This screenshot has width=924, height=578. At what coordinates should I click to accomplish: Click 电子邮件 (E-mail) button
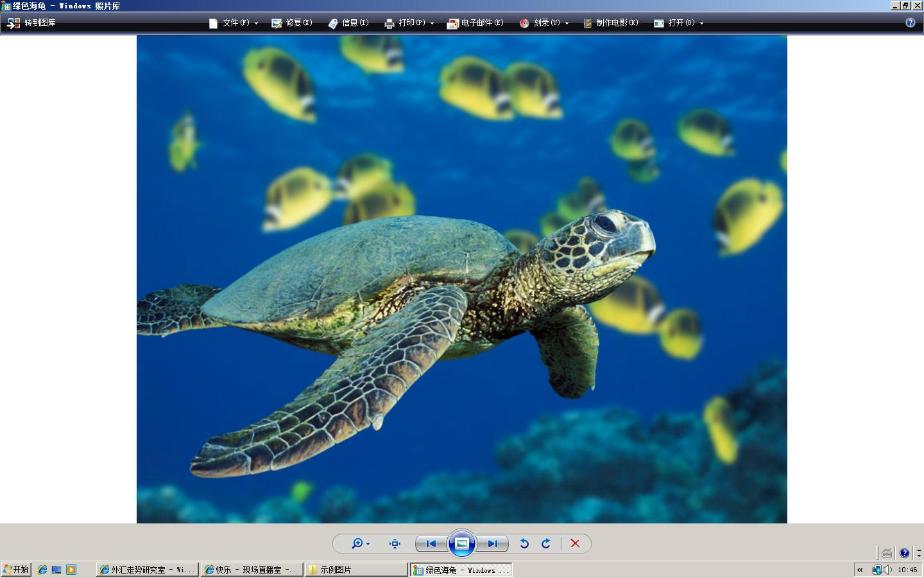coord(475,23)
